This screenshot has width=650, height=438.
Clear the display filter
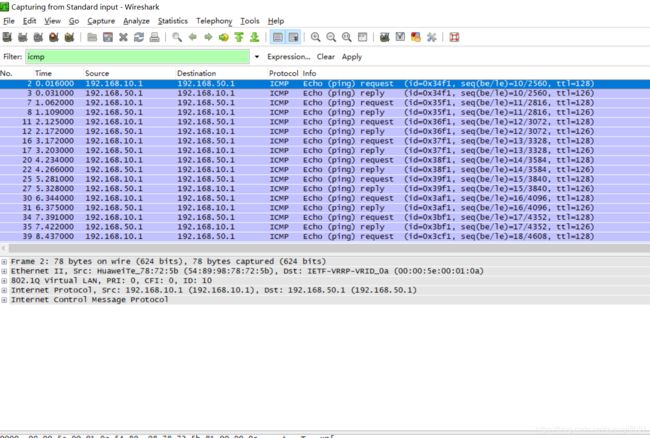pos(326,57)
